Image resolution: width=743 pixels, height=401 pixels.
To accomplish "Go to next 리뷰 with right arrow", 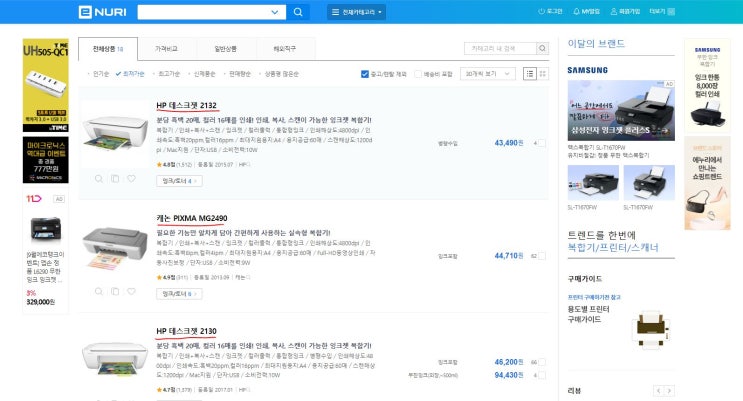I will [x=669, y=391].
